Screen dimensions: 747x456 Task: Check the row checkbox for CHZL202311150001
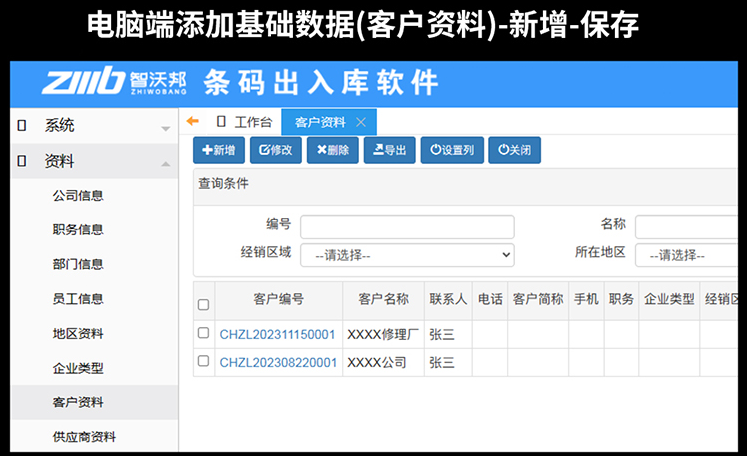coord(203,333)
